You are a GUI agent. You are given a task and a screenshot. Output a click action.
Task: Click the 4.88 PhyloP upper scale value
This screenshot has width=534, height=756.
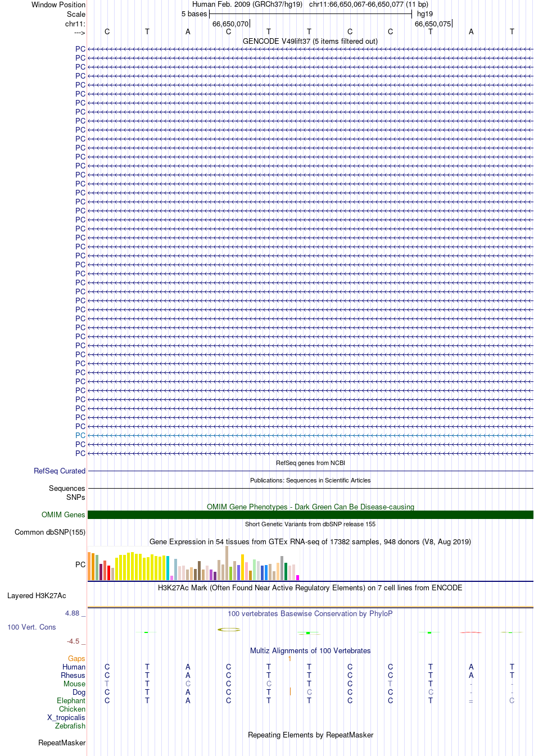pos(73,613)
